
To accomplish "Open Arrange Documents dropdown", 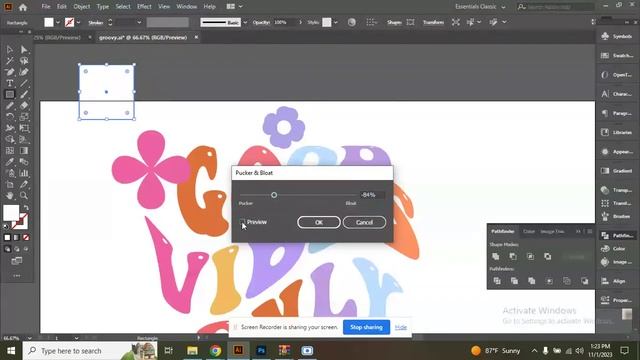I will coord(234,7).
